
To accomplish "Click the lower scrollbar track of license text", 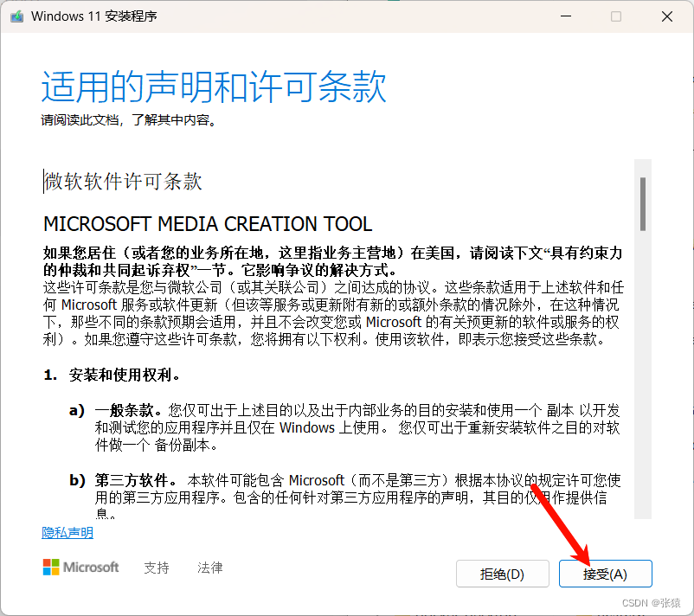I will (x=643, y=375).
